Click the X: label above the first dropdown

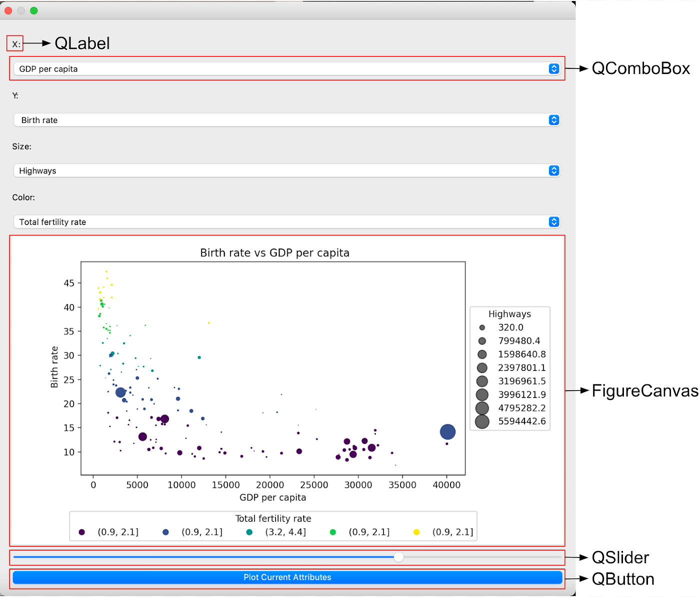tap(14, 43)
